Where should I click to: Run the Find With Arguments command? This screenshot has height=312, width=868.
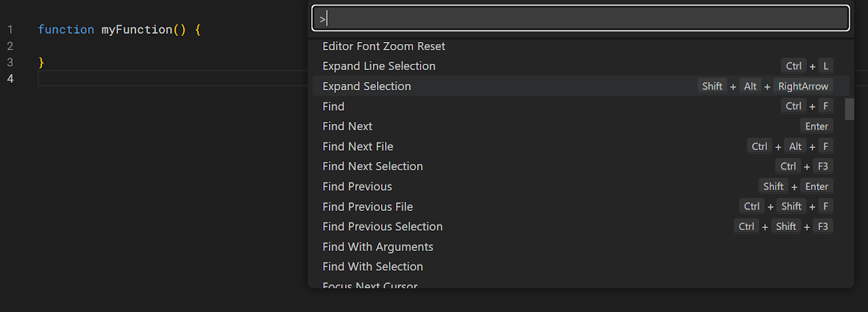378,247
